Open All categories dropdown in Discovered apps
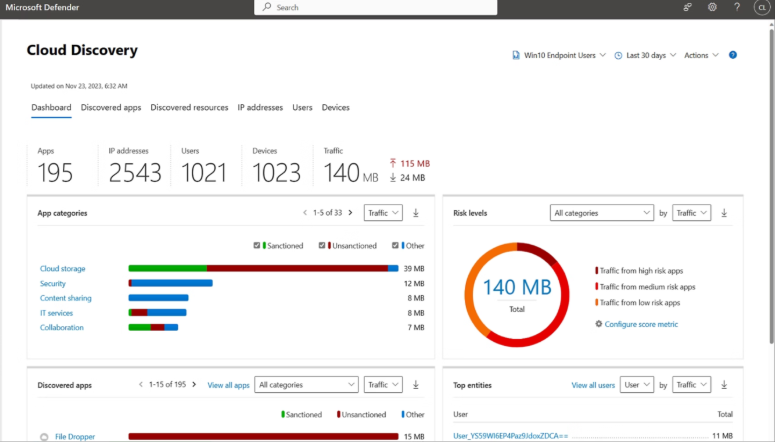Screen dimensions: 775x446 tap(306, 385)
